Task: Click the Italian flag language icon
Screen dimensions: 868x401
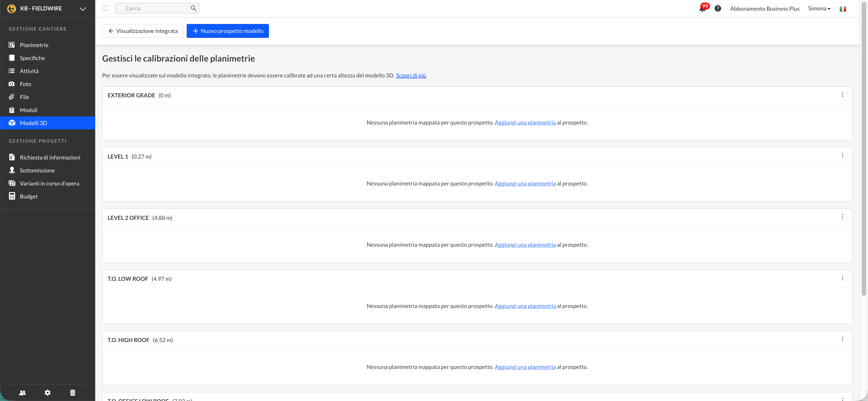Action: point(843,9)
